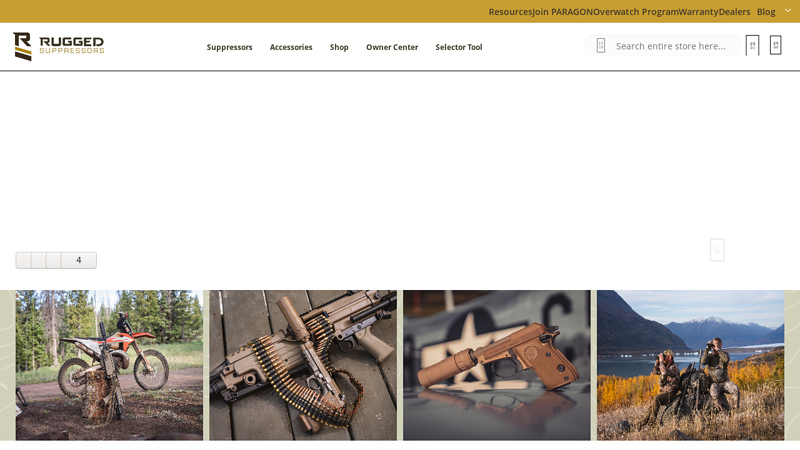
Task: Open the suppressed tan pistol photo
Action: 497,365
